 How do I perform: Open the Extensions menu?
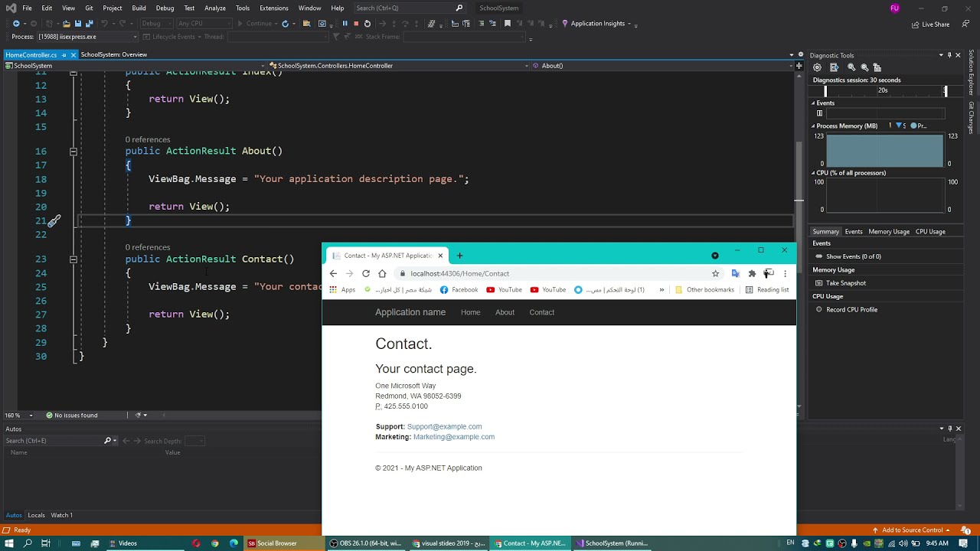273,8
